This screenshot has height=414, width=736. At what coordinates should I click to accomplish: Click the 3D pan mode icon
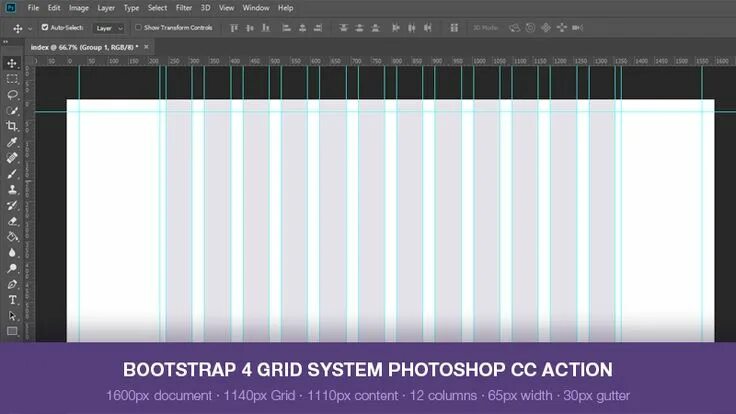click(546, 28)
